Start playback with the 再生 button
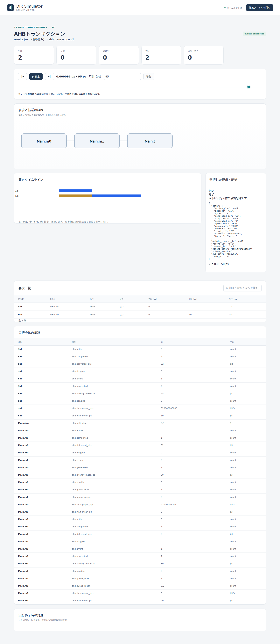 point(36,77)
